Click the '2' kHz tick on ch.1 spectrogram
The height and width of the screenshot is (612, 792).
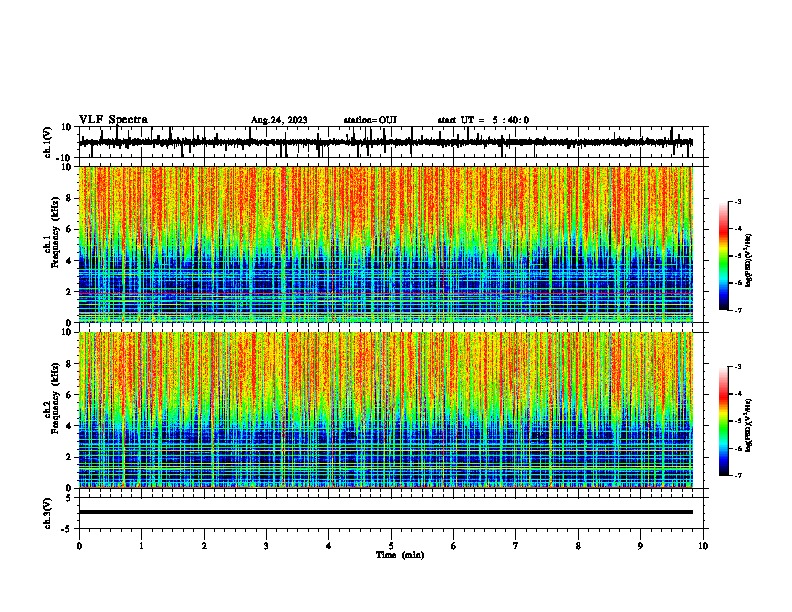(x=69, y=292)
